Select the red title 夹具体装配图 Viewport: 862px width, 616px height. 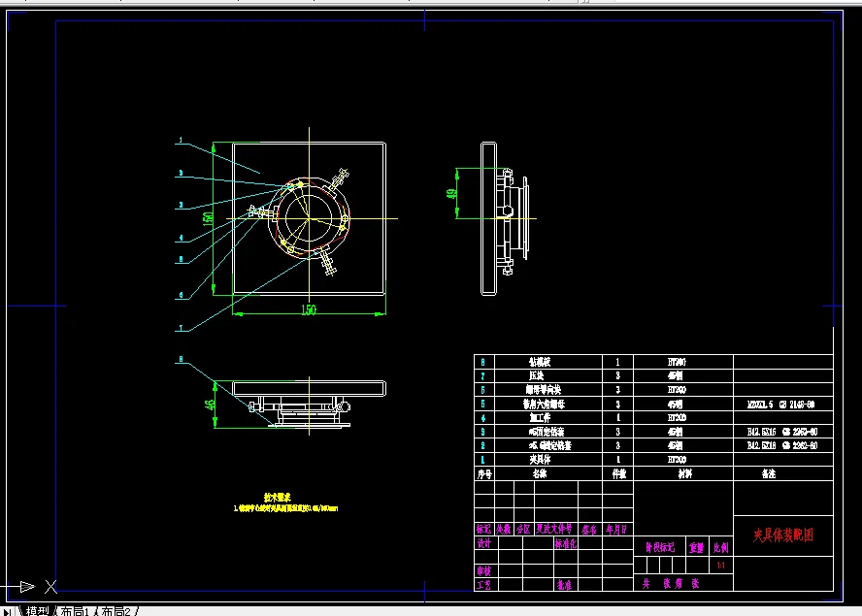782,535
